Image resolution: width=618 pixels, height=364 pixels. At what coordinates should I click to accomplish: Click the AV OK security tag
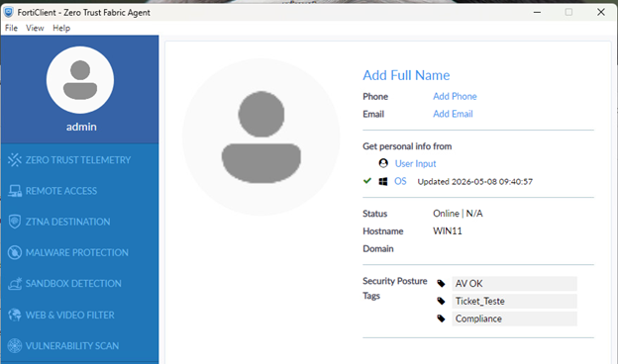pyautogui.click(x=514, y=283)
